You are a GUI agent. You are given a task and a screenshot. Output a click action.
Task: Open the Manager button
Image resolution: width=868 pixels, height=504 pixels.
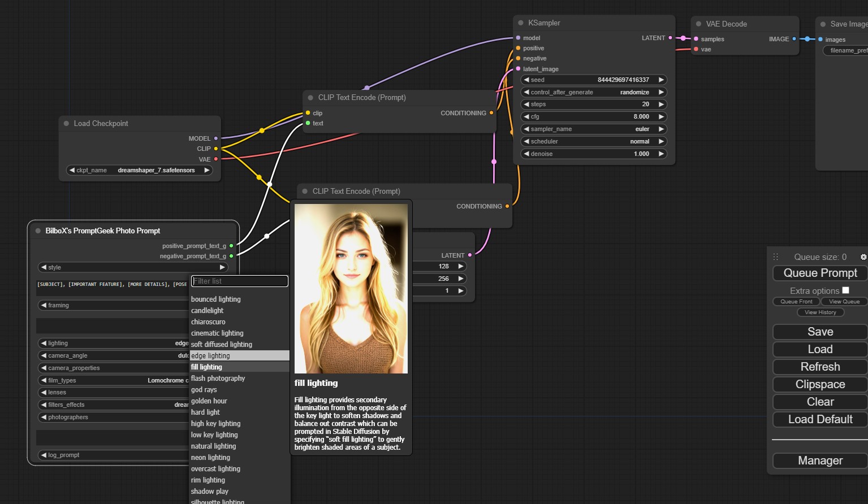pyautogui.click(x=820, y=460)
